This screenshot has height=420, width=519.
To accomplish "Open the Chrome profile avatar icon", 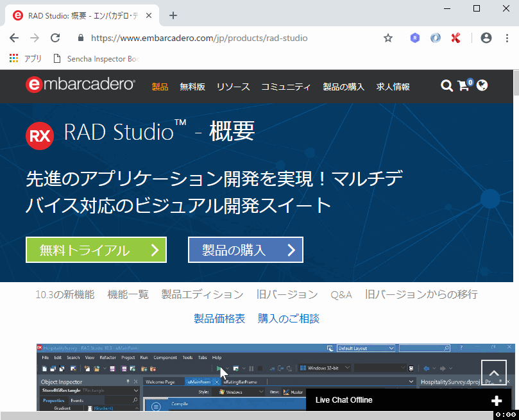I will point(486,38).
